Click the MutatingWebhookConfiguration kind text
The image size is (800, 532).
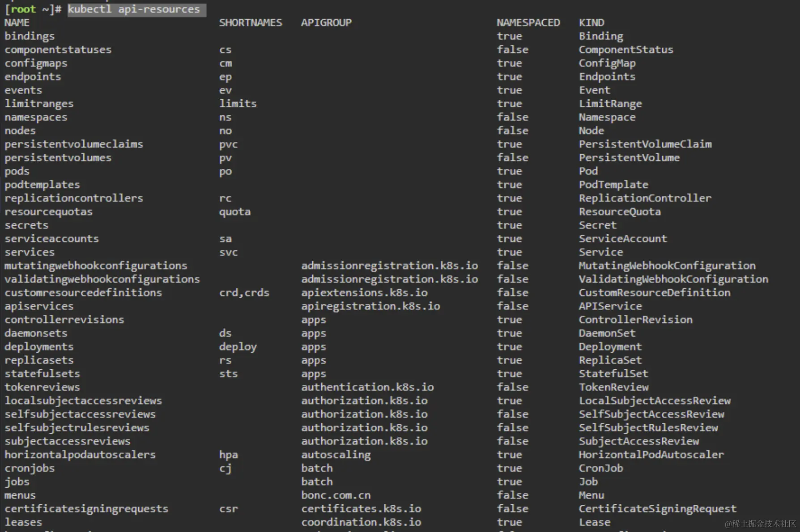(x=667, y=266)
